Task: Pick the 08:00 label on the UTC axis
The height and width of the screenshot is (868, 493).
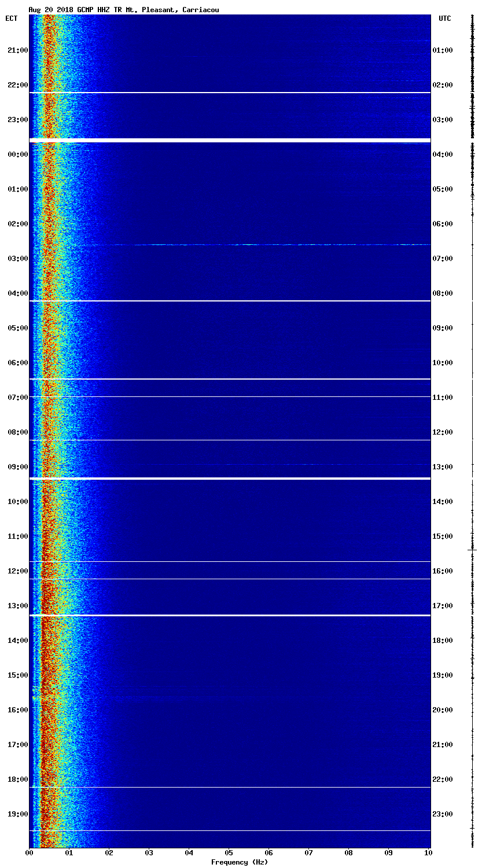Action: (443, 293)
